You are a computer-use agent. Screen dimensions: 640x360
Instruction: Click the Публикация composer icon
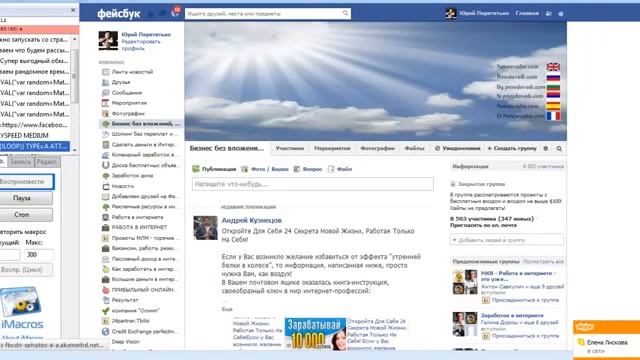[196, 169]
